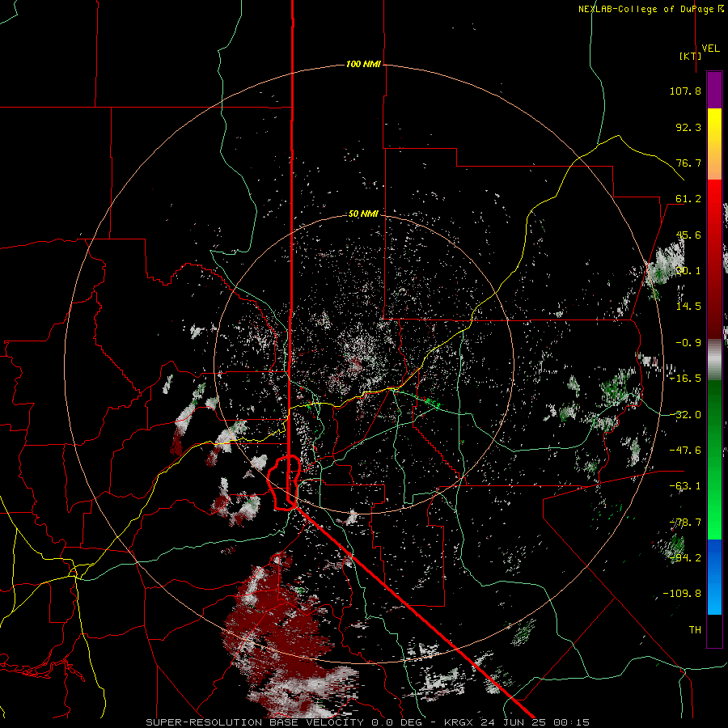Click the 100 NMI range ring label

(x=363, y=64)
